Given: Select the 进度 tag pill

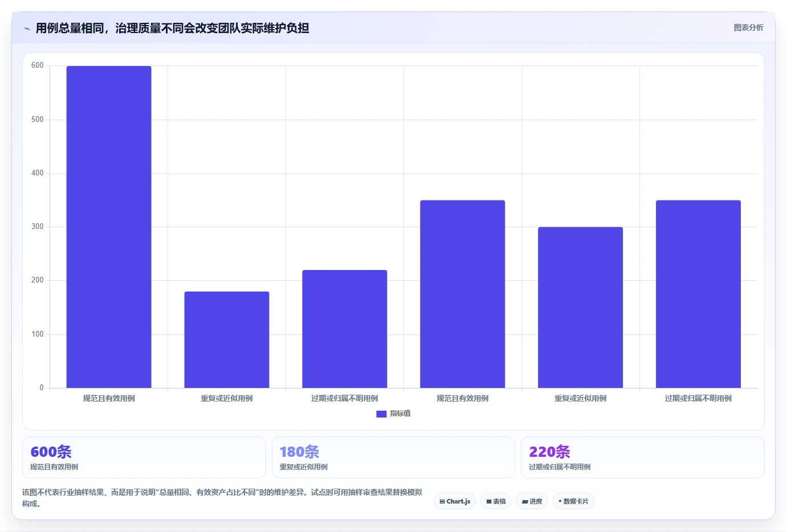Looking at the screenshot, I should [x=532, y=501].
